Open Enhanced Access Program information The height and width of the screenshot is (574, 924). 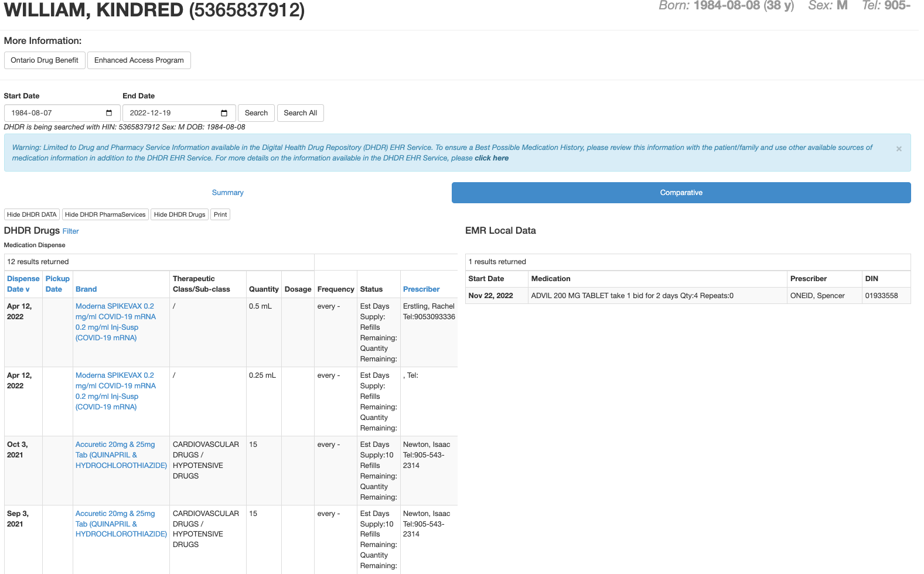click(x=139, y=60)
